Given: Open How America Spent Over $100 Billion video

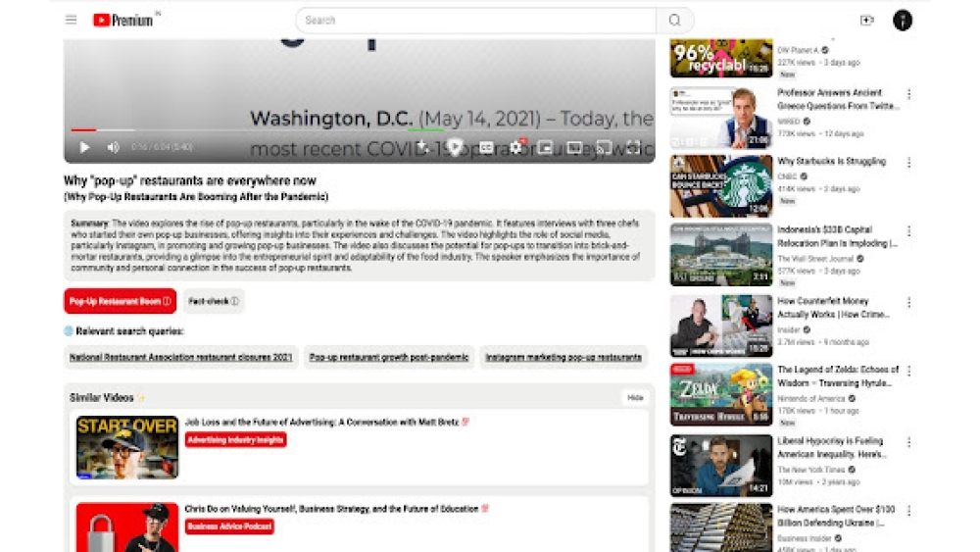Looking at the screenshot, I should 836,517.
